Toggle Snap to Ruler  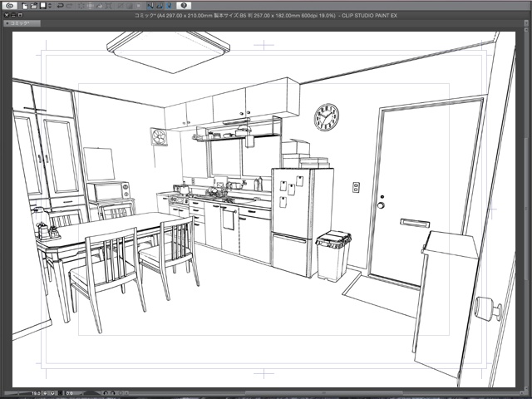pos(150,6)
